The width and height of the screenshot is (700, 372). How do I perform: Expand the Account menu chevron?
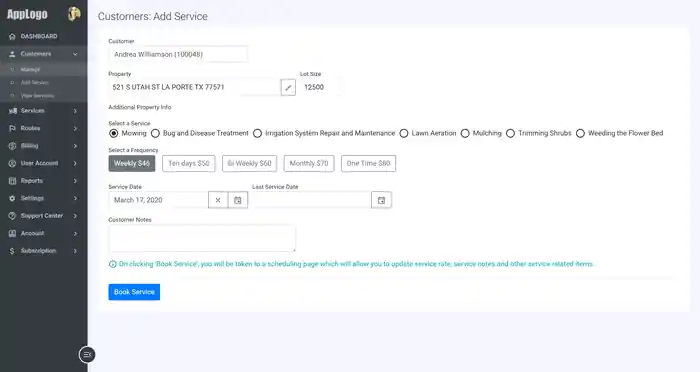75,234
